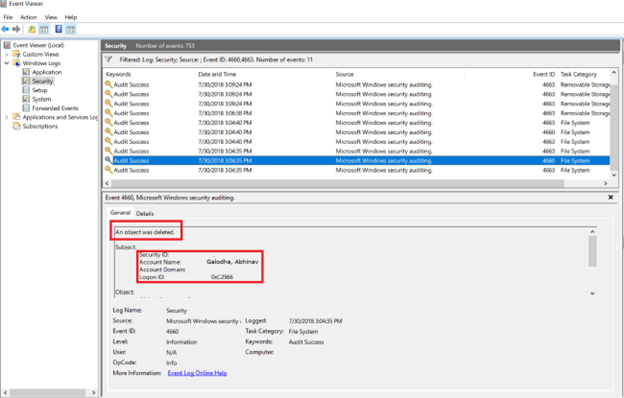Click the blue Help toolbar icon
Image resolution: width=624 pixels, height=398 pixels.
(58, 29)
